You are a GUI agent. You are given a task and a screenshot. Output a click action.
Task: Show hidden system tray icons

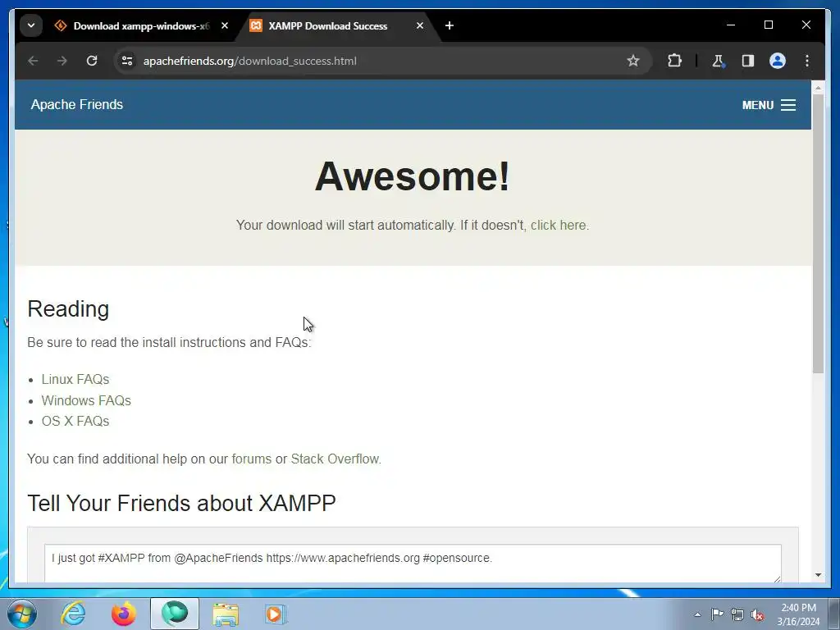[697, 614]
